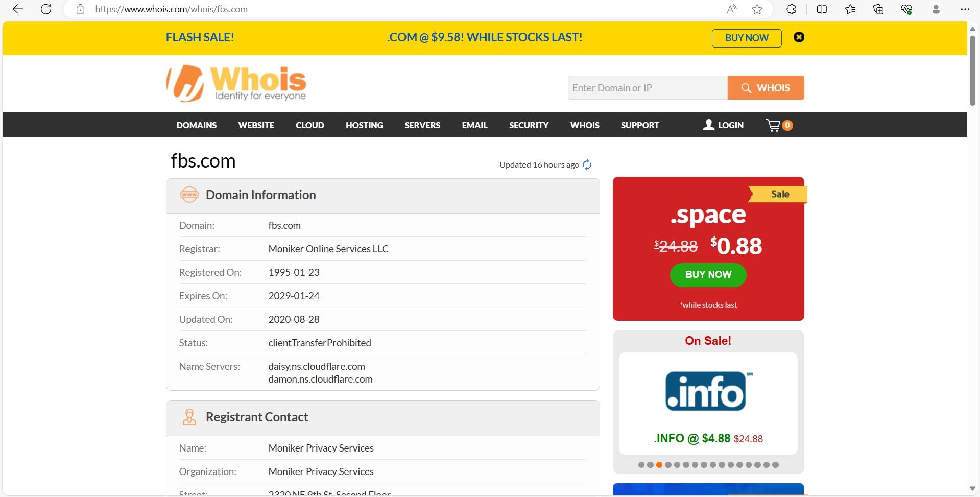Click the Enter Domain or IP field

point(648,88)
